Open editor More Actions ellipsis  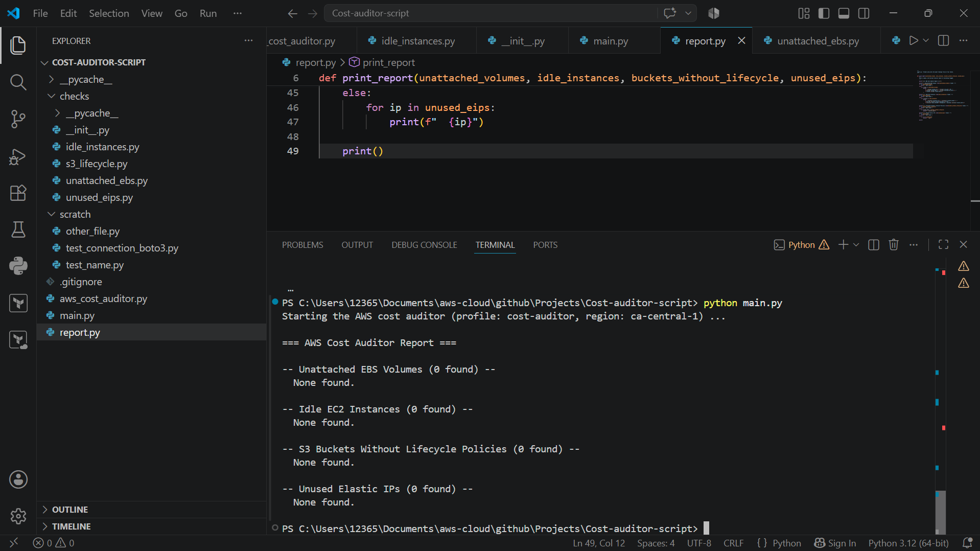click(963, 40)
